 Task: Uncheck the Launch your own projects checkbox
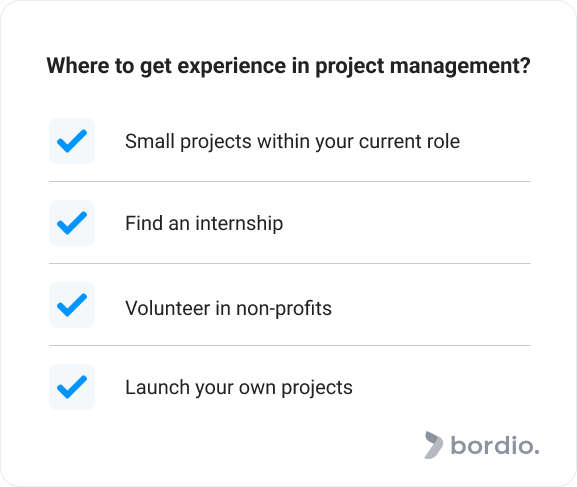pos(72,387)
